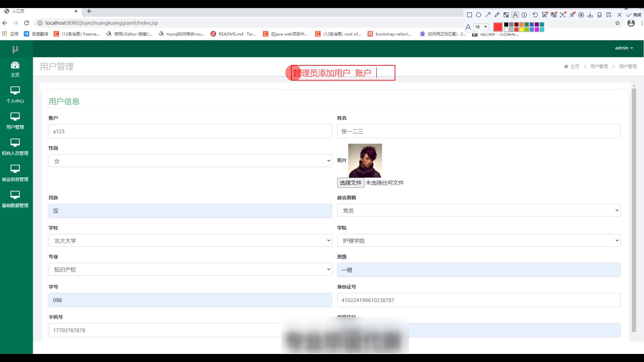Open the 性别 gender dropdown
644x362 pixels.
point(190,161)
